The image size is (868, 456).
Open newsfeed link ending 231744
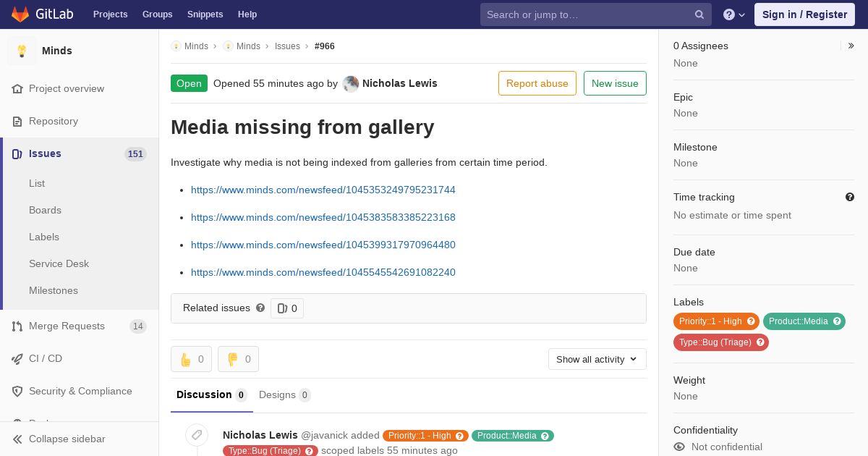323,190
